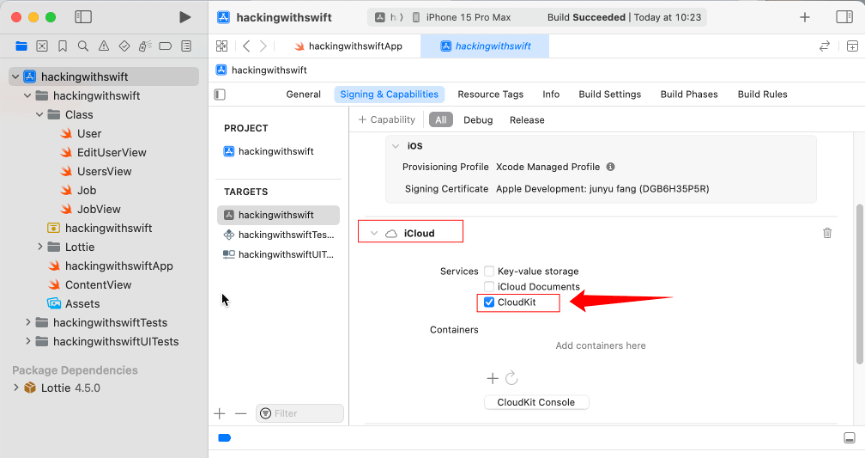This screenshot has height=458, width=866.
Task: Open the Bookmark navigator
Action: pos(62,46)
